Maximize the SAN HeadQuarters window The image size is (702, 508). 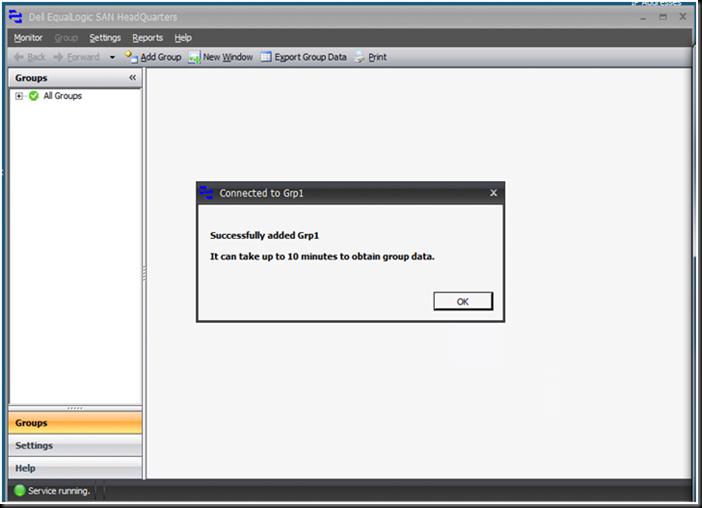(x=663, y=17)
